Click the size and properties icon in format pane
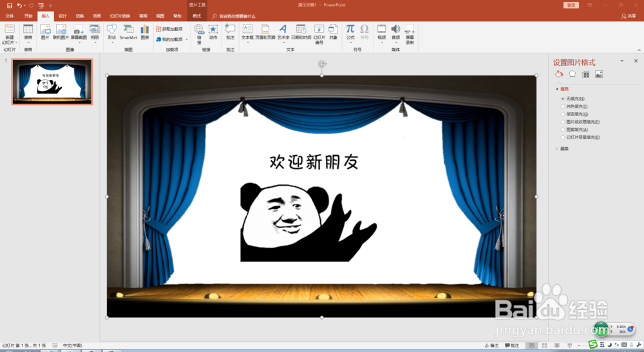This screenshot has height=352, width=644. click(x=585, y=74)
